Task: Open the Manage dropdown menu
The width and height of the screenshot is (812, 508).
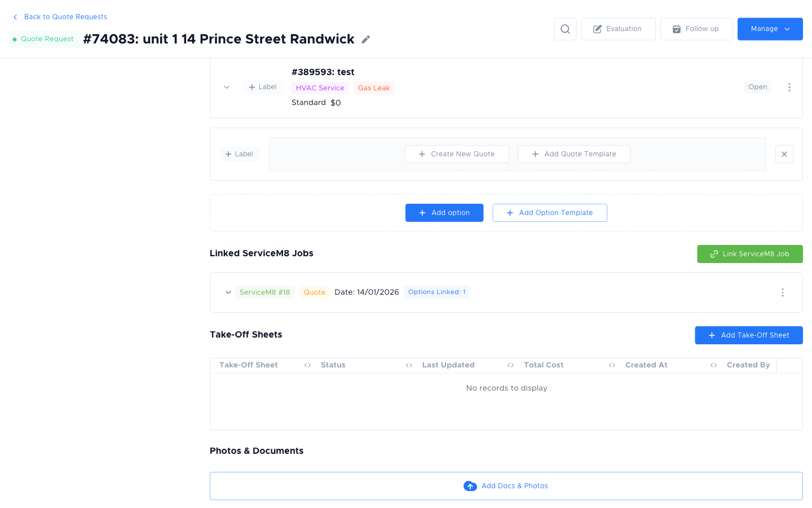Action: click(770, 29)
